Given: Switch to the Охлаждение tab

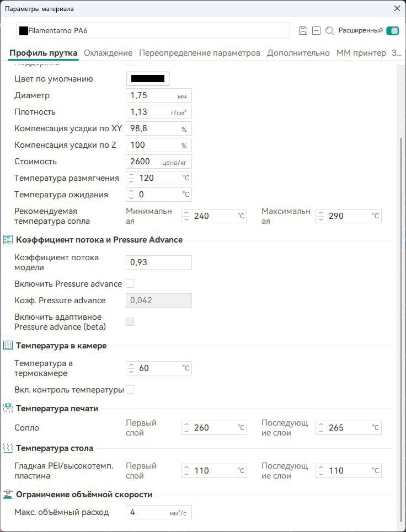Looking at the screenshot, I should pyautogui.click(x=108, y=53).
